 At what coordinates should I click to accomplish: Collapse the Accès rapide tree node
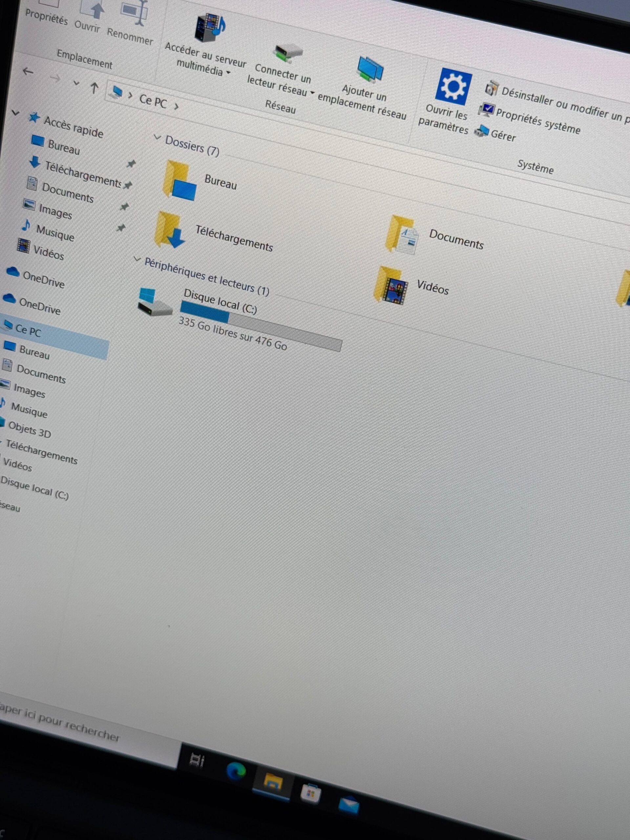pos(15,113)
